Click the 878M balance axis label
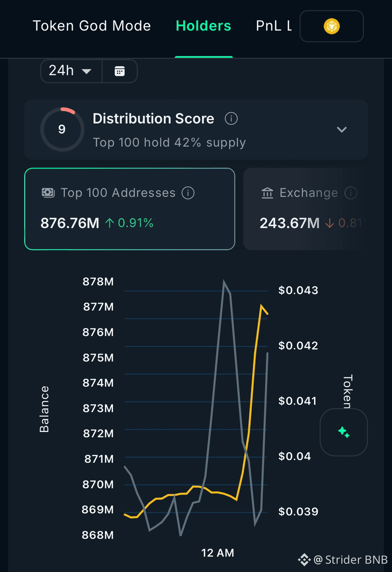 (x=98, y=282)
